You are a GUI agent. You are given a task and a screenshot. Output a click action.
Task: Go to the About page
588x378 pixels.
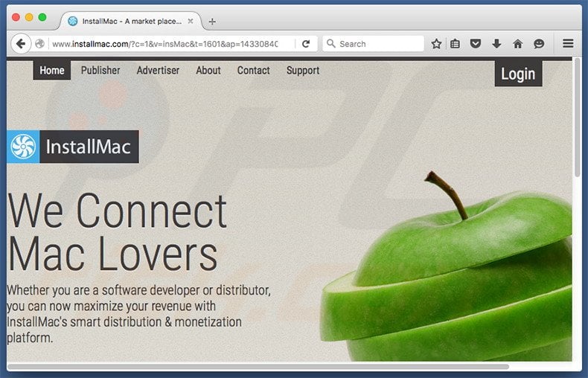coord(208,70)
